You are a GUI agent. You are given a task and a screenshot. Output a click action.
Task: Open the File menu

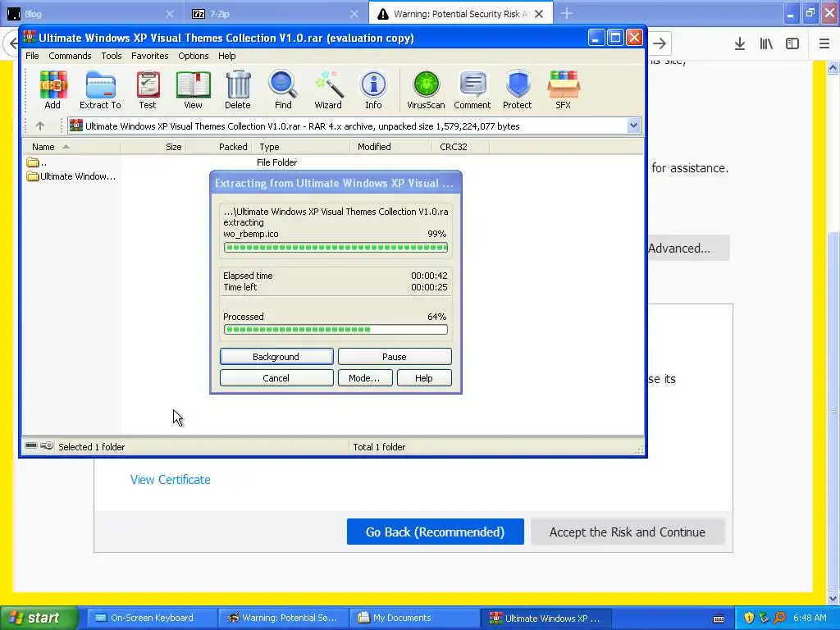(32, 56)
